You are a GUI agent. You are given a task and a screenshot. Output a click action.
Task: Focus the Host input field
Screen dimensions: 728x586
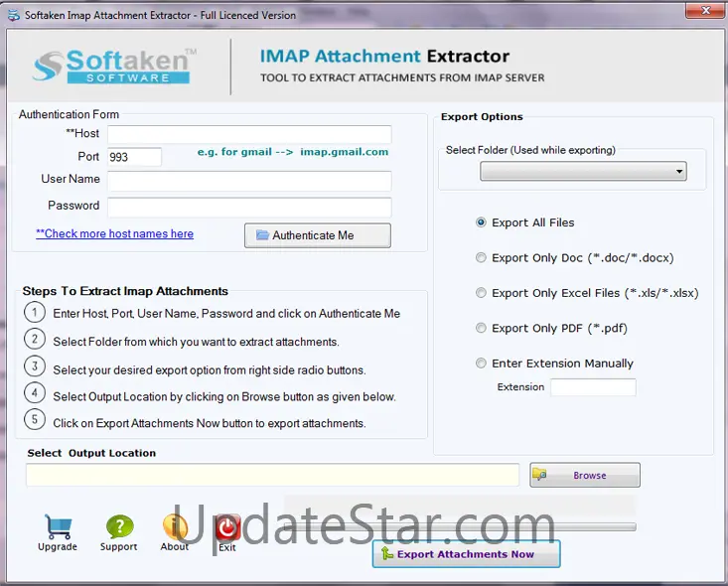tap(250, 134)
